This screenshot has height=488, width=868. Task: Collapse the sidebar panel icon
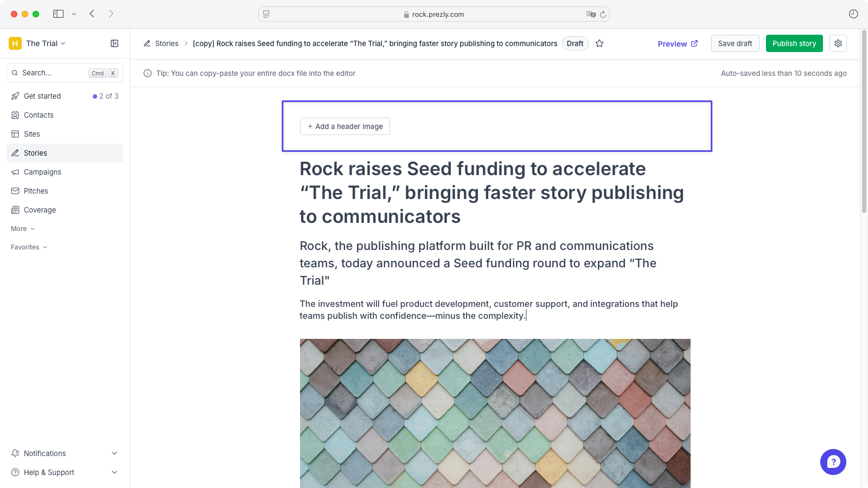[x=114, y=43]
